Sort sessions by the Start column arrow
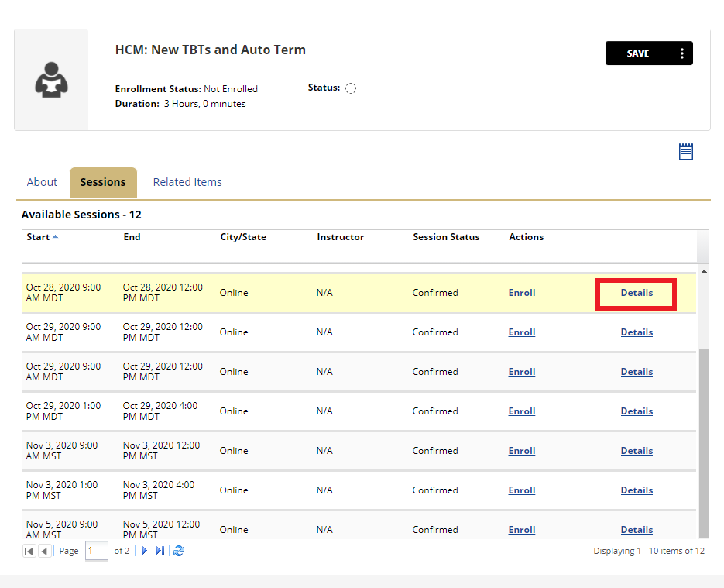 point(55,237)
